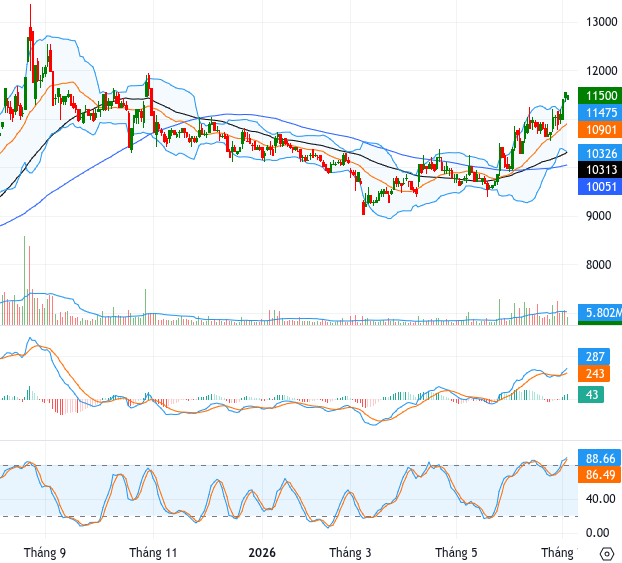This screenshot has height=563, width=622.
Task: Select the MACD histogram label 43
Action: [591, 394]
